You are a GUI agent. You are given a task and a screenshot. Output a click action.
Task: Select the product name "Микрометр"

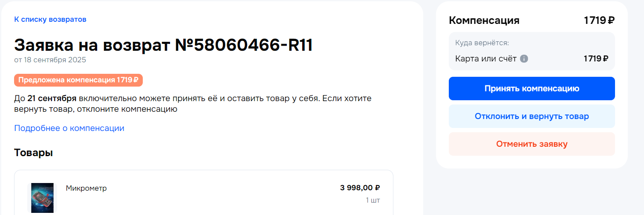pos(86,188)
